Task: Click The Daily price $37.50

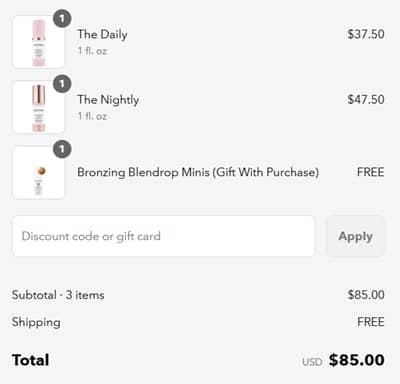Action: (x=366, y=34)
